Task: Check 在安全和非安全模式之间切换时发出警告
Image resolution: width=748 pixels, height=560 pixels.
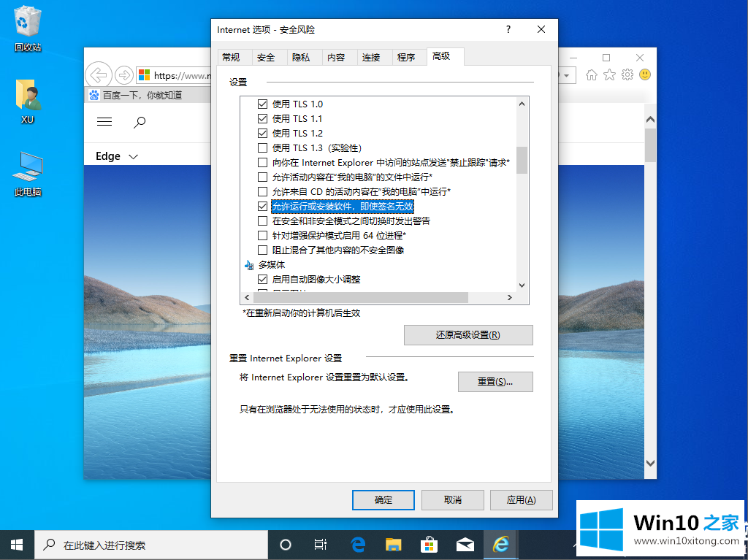Action: coord(262,220)
